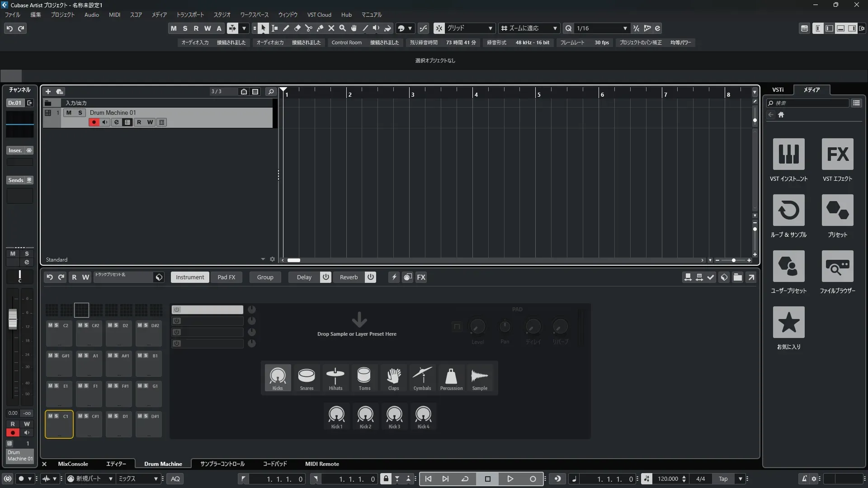Open the VST エフェクト media tile
Viewport: 868px width, 488px height.
pos(837,155)
